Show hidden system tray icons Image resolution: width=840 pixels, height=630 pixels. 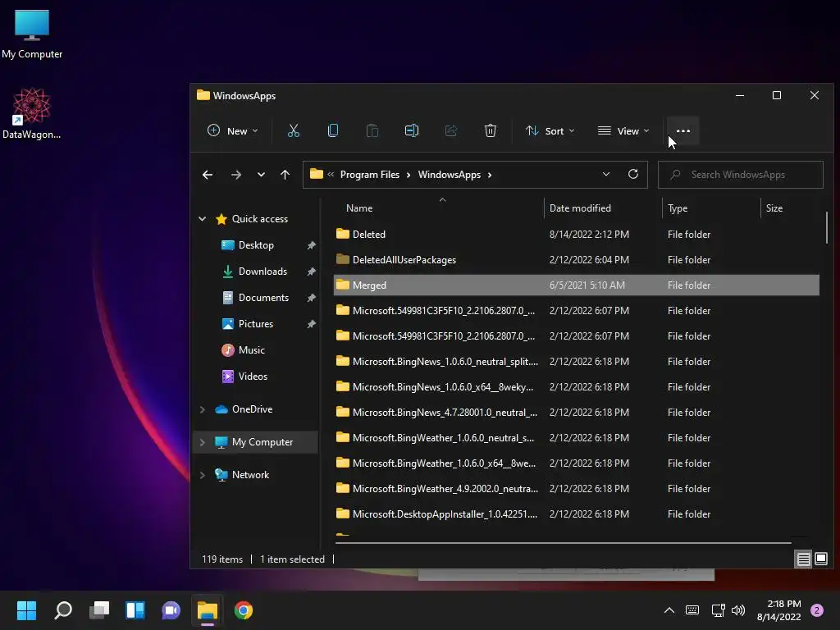pos(669,610)
